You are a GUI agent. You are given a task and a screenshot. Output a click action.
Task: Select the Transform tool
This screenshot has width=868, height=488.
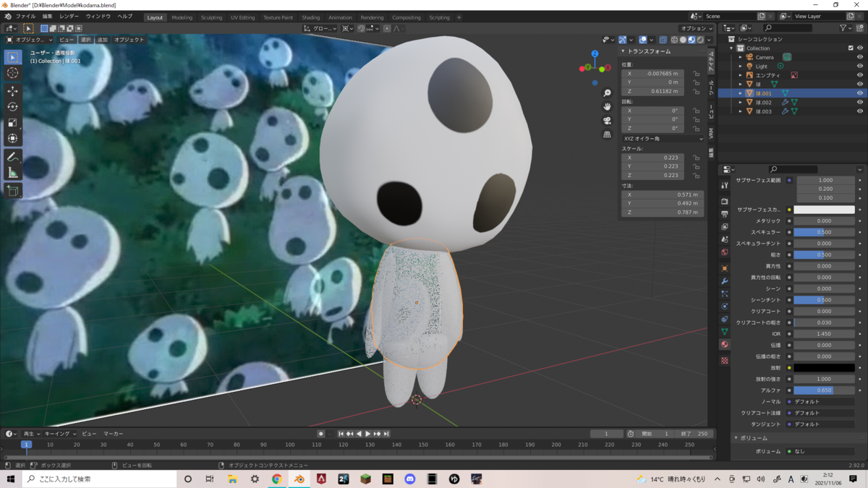click(12, 139)
